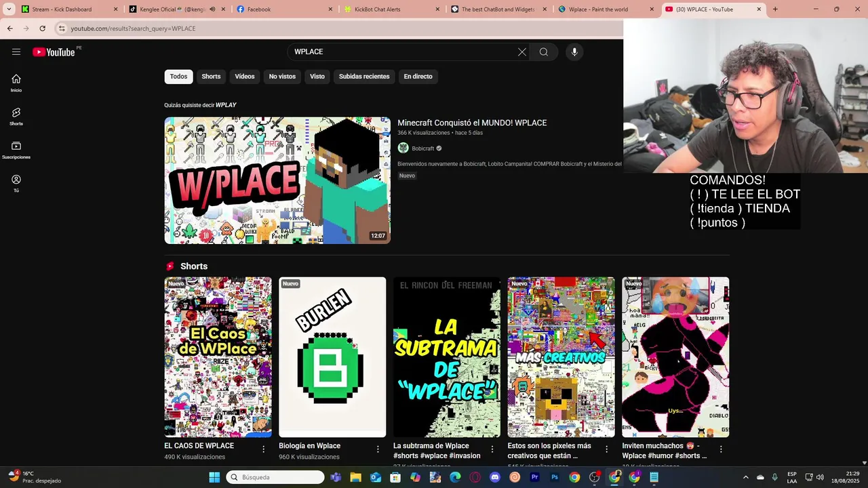Open Shorts in the left sidebar
This screenshot has width=868, height=488.
point(16,117)
